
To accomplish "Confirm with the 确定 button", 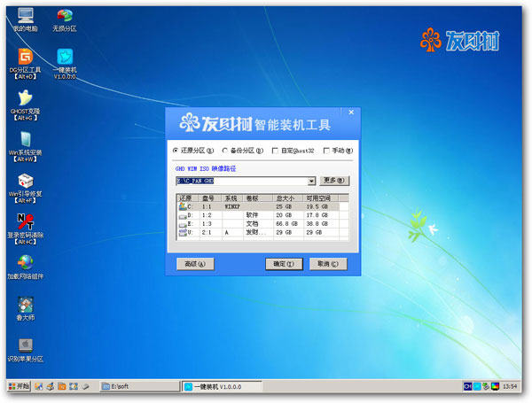I will coord(284,264).
